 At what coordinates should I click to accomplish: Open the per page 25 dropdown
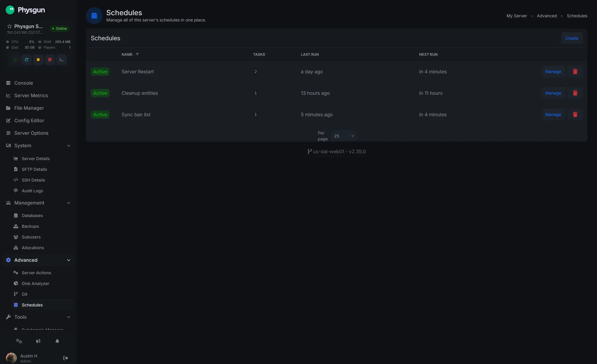pyautogui.click(x=344, y=136)
